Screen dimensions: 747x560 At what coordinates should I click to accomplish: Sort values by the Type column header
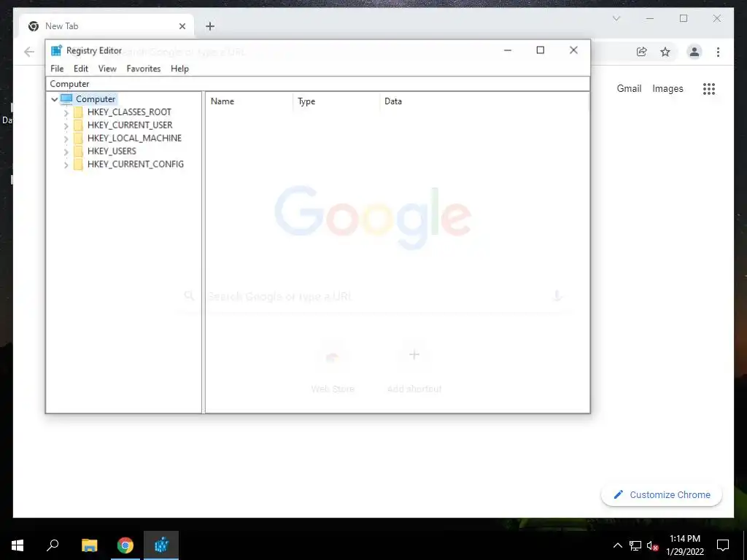tap(336, 101)
